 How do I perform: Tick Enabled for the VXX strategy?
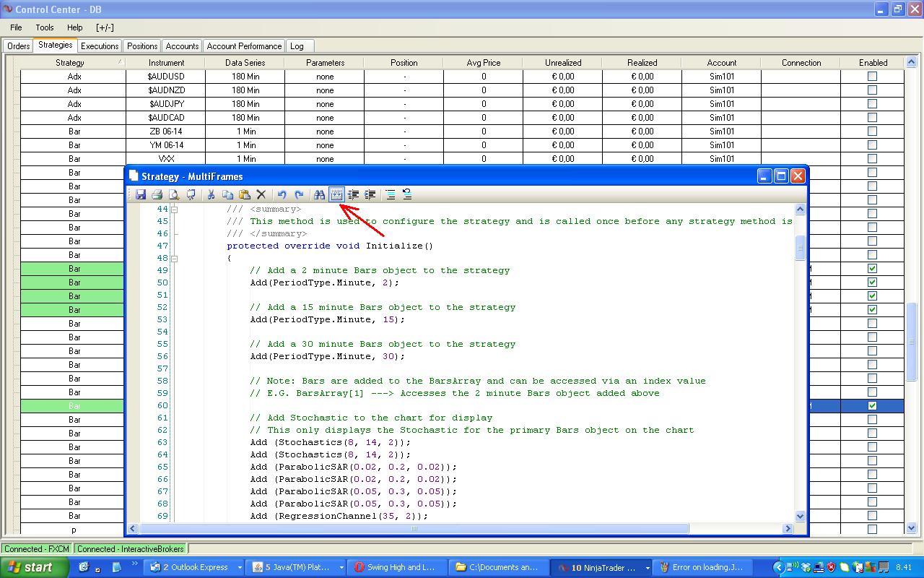tap(872, 158)
